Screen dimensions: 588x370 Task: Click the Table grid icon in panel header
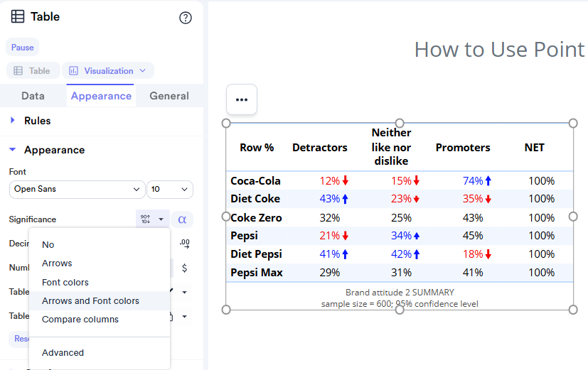point(18,16)
